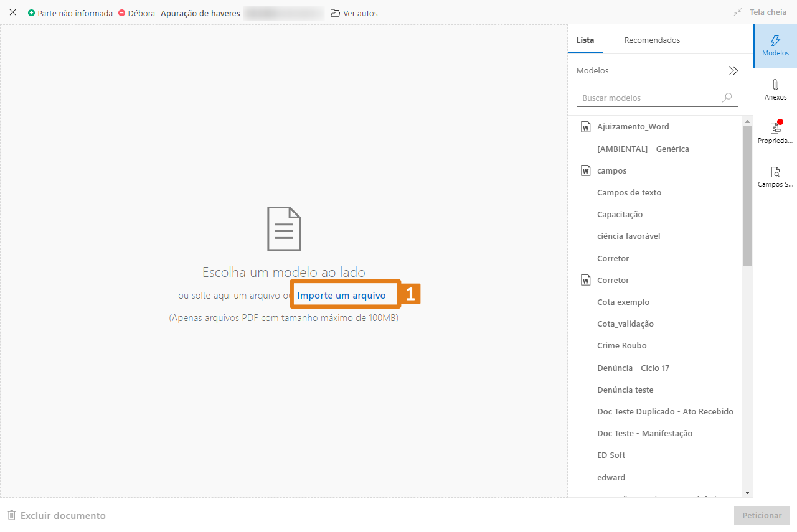Select the Lista tab
The width and height of the screenshot is (797, 532).
point(585,40)
